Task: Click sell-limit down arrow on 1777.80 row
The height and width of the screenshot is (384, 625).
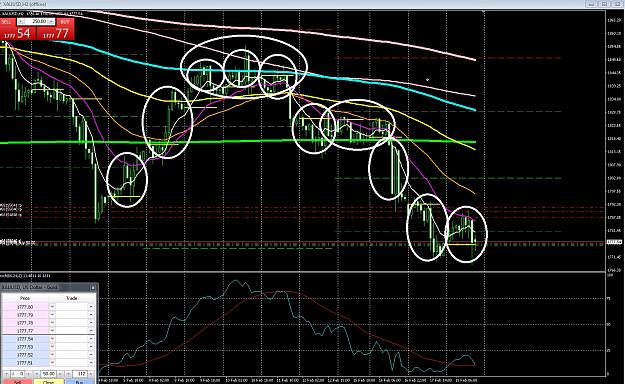Action: (52, 307)
